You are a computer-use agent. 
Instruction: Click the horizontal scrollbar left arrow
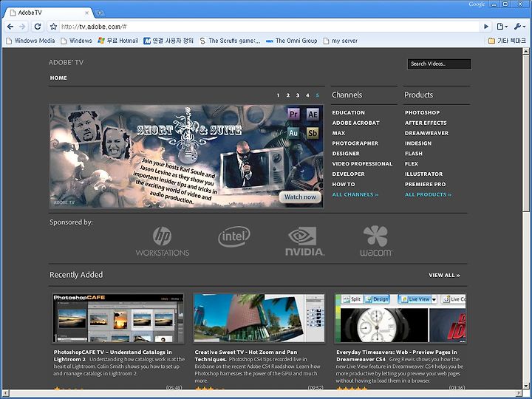5,393
